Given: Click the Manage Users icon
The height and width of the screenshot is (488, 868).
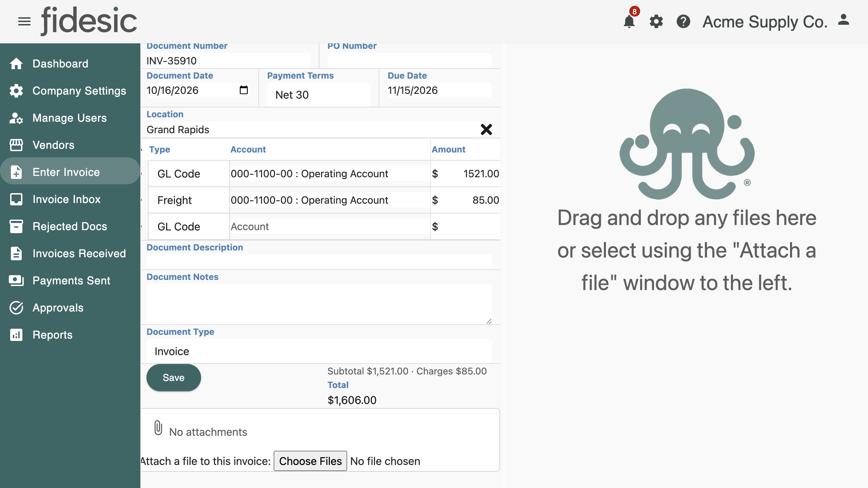Looking at the screenshot, I should [x=16, y=118].
